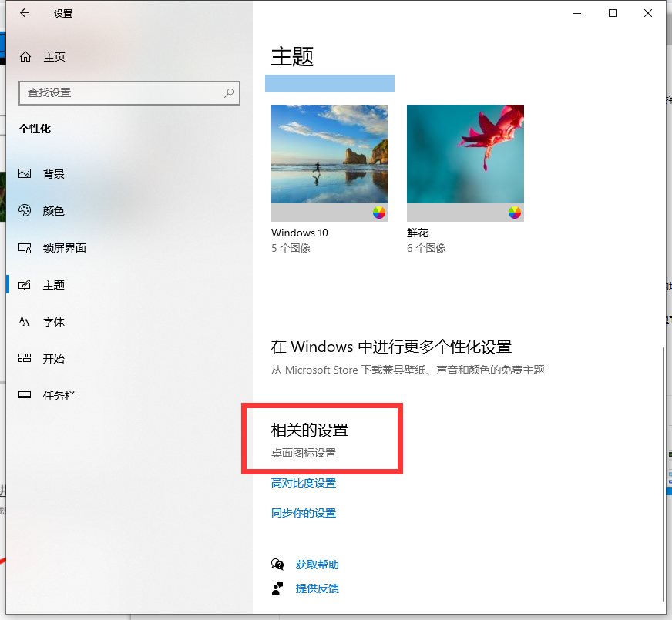The image size is (672, 620).
Task: Apply the 鲜花 flower theme
Action: [465, 155]
